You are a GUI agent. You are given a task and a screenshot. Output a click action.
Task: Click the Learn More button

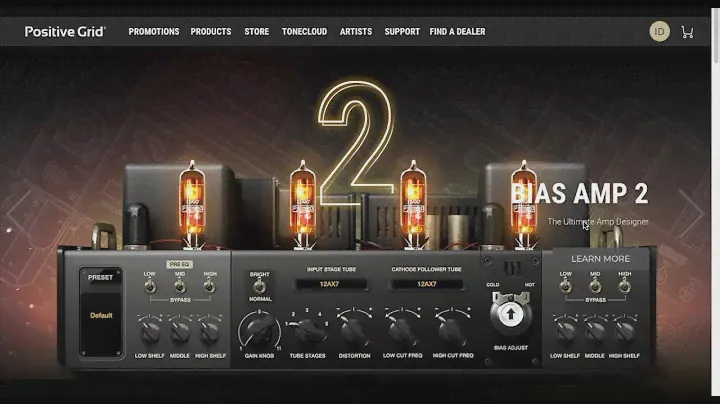point(600,259)
